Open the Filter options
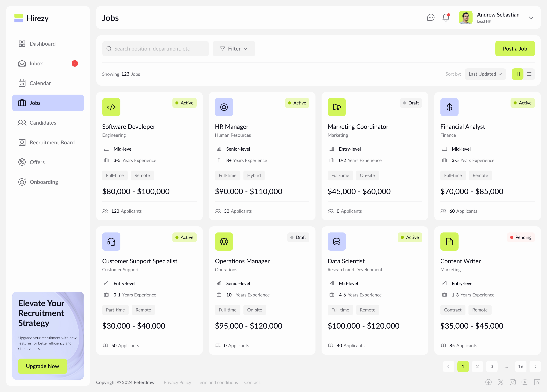This screenshot has height=392, width=547. click(x=234, y=48)
